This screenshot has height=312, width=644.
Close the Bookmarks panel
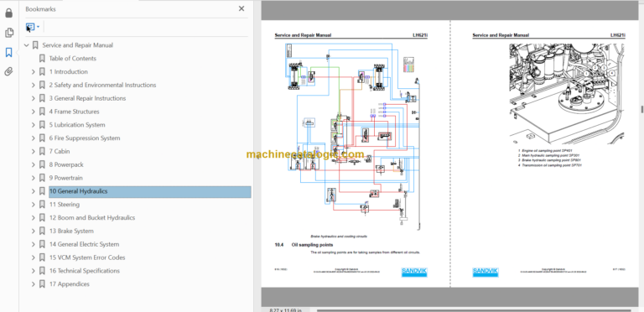point(241,8)
